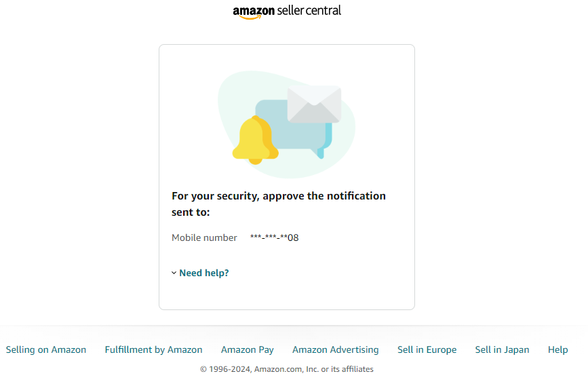The height and width of the screenshot is (380, 588).
Task: Click the gray envelope icon
Action: coord(314,104)
